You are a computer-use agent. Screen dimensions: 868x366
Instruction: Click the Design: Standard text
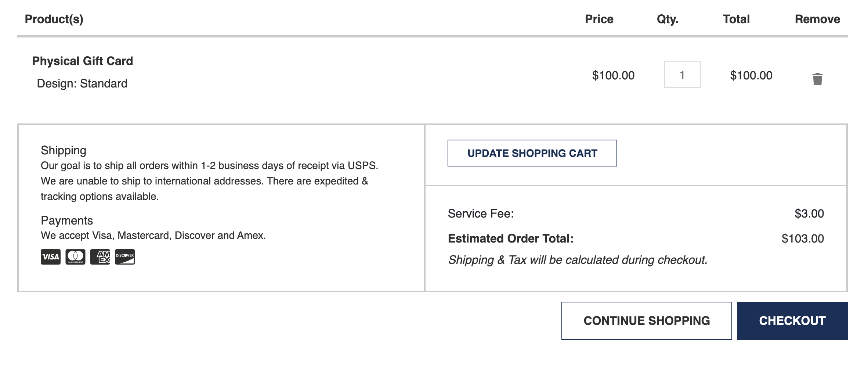[82, 84]
